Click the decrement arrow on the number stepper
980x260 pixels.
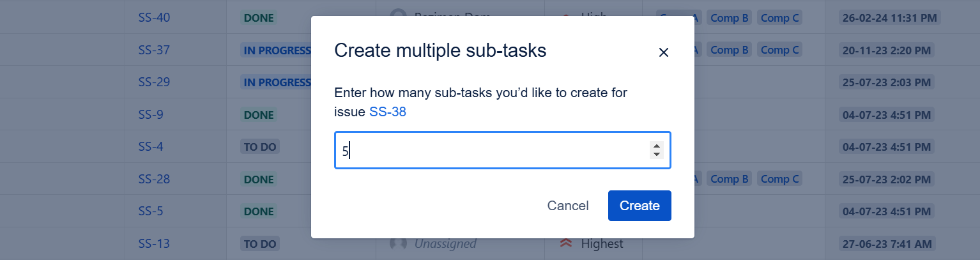656,155
